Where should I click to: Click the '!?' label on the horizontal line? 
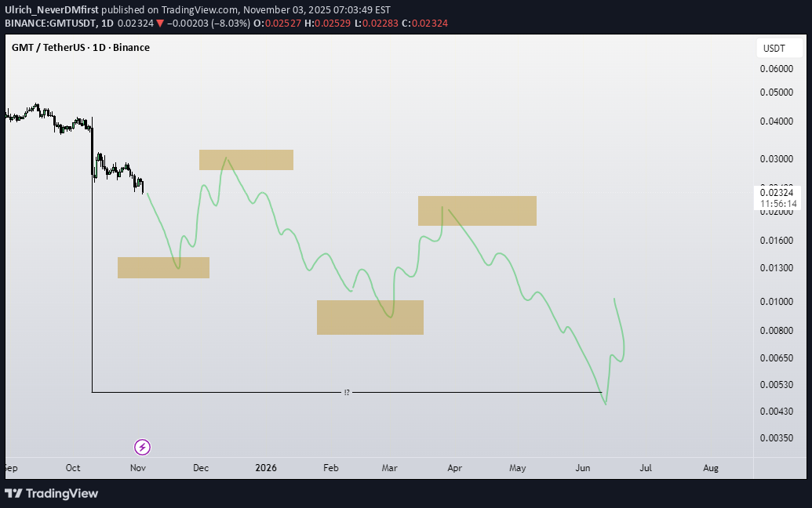[x=347, y=391]
